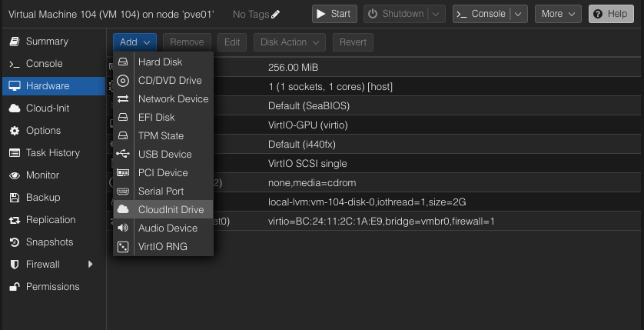The image size is (644, 330).
Task: Expand the Shutdown dropdown arrow
Action: tap(437, 14)
